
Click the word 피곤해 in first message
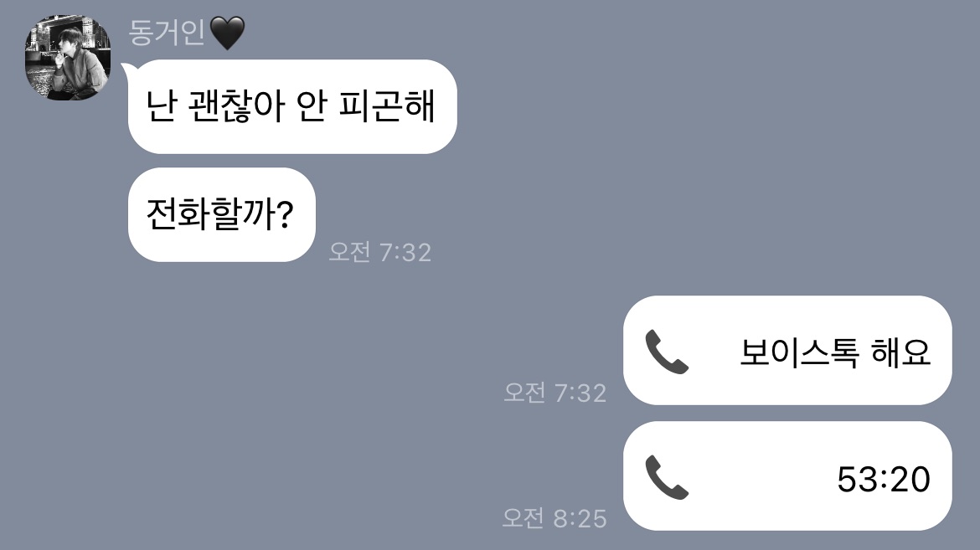pos(386,106)
